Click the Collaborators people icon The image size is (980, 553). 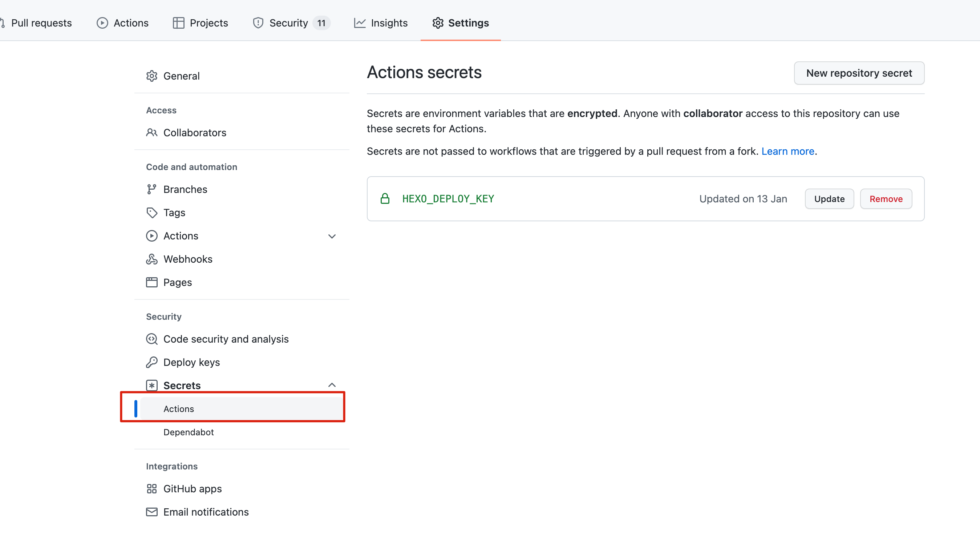click(x=151, y=133)
